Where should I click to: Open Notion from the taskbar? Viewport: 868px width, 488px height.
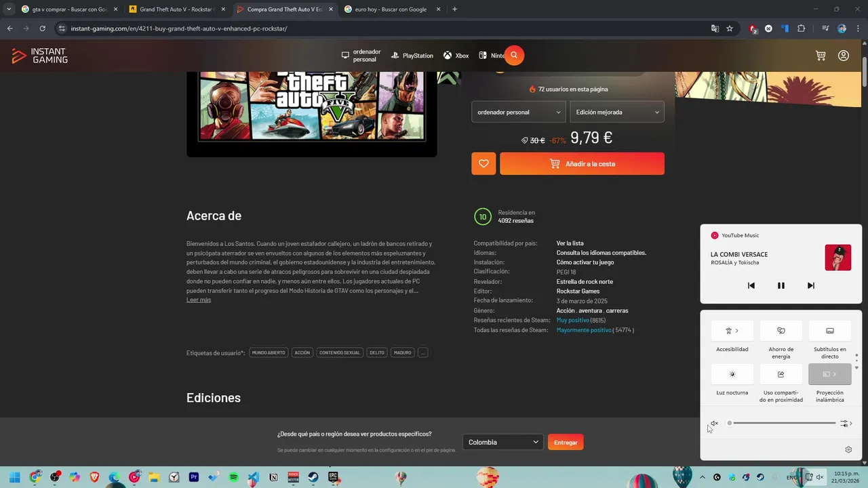273,477
